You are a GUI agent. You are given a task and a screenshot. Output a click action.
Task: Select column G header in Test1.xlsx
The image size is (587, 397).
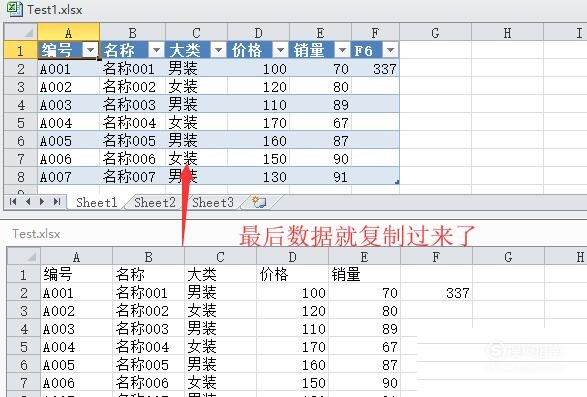435,32
